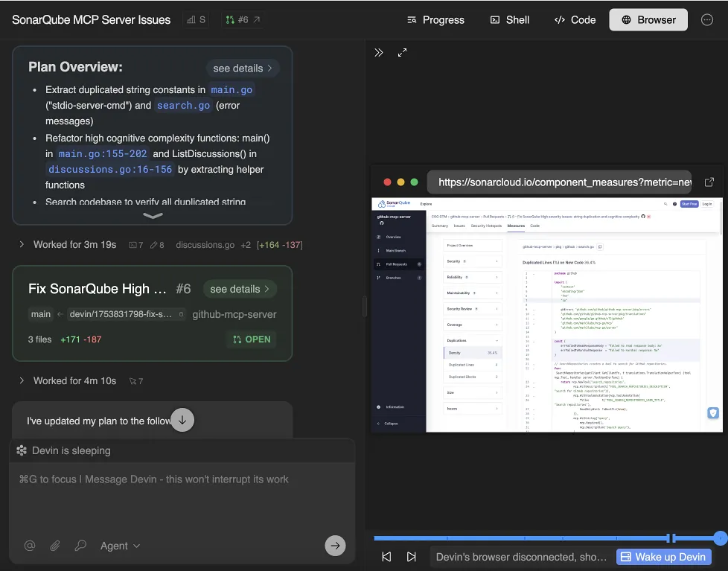Collapse the Duplications measures category

pos(472,340)
